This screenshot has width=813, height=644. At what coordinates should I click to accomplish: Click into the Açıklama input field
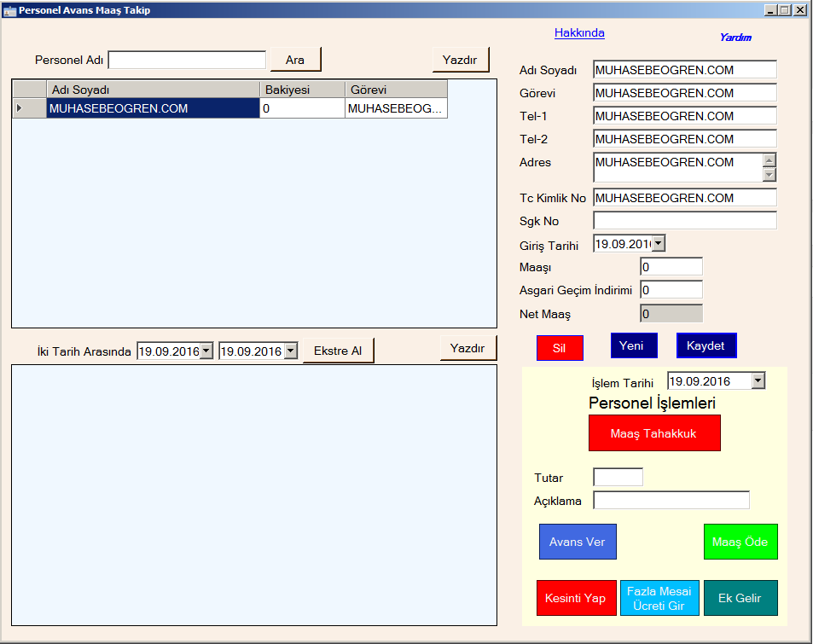(671, 500)
